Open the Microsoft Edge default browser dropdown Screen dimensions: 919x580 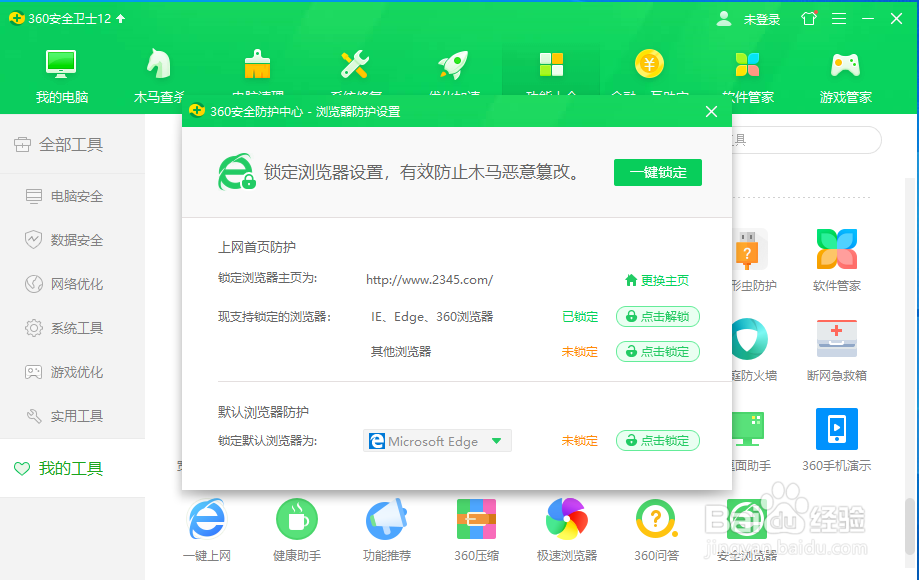click(x=437, y=440)
